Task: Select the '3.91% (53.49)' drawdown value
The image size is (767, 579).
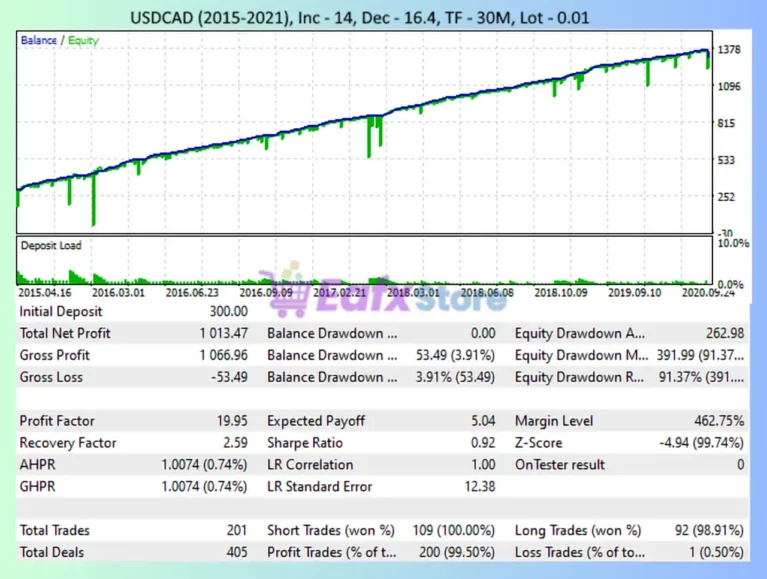Action: (x=455, y=378)
